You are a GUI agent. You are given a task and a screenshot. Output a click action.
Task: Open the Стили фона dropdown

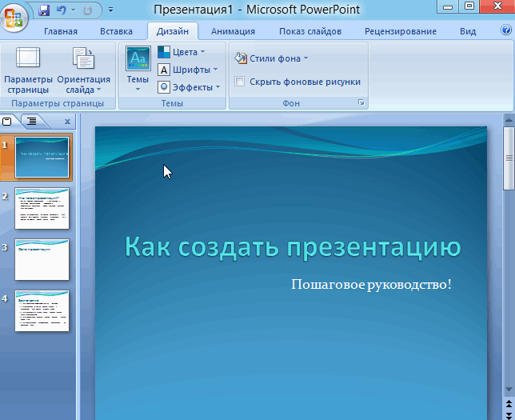[271, 58]
